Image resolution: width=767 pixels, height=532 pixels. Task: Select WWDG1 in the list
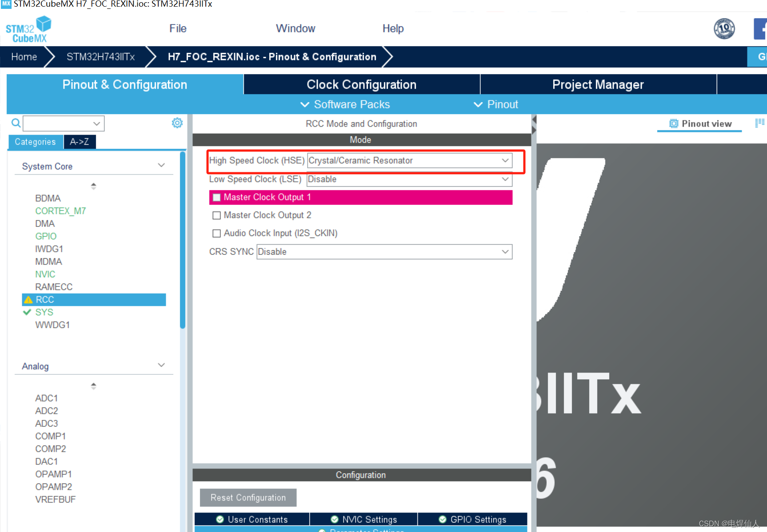[x=52, y=325]
